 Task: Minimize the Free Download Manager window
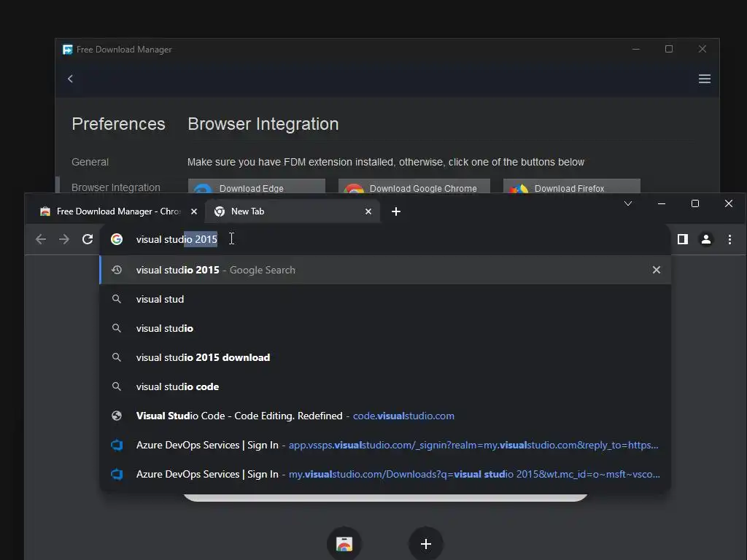pyautogui.click(x=635, y=49)
